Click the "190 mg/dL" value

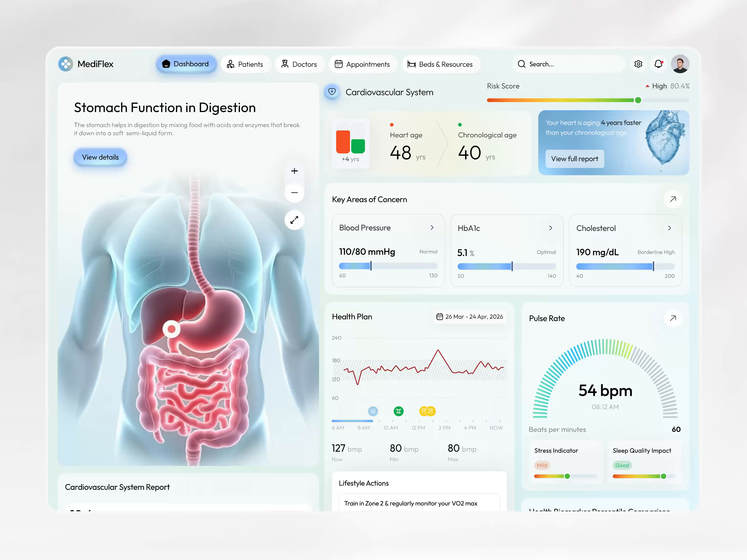tap(597, 252)
